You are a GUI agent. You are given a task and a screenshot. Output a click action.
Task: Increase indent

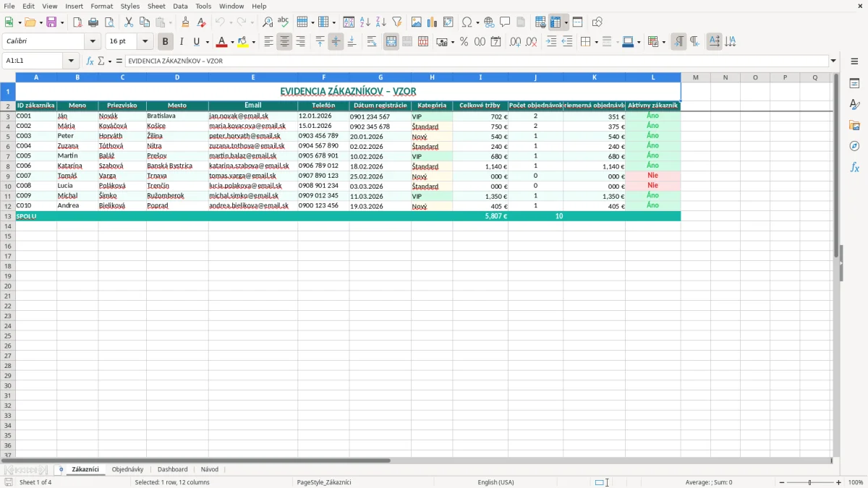[551, 42]
